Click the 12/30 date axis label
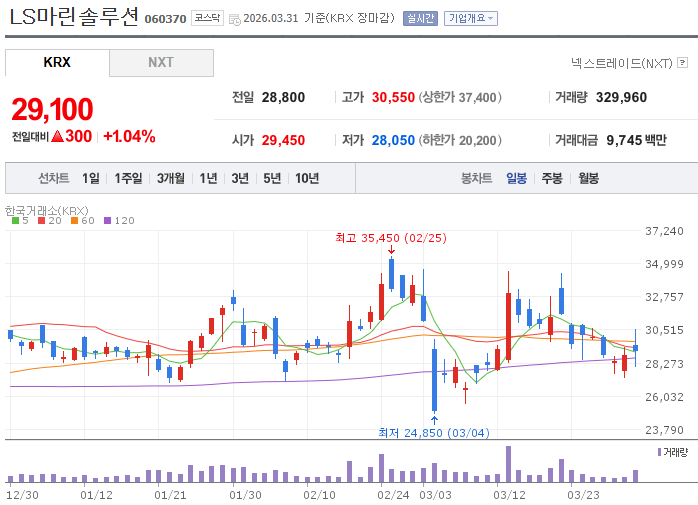The height and width of the screenshot is (505, 698). click(x=22, y=495)
